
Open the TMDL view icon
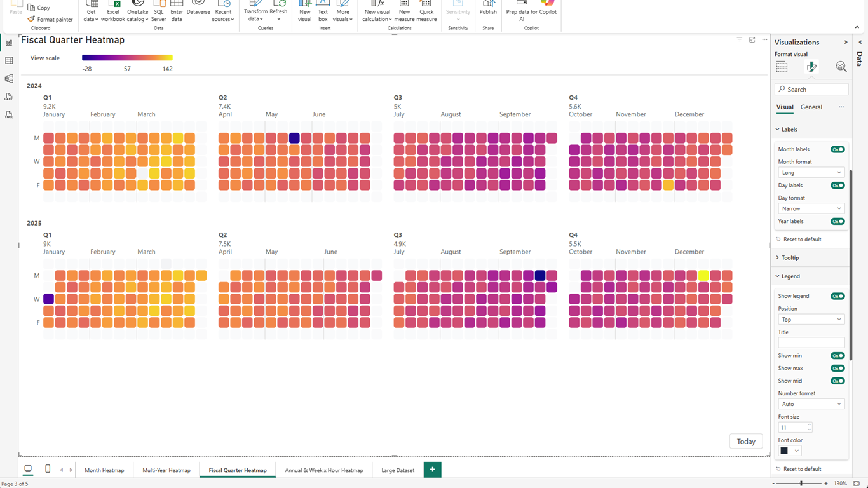point(9,115)
